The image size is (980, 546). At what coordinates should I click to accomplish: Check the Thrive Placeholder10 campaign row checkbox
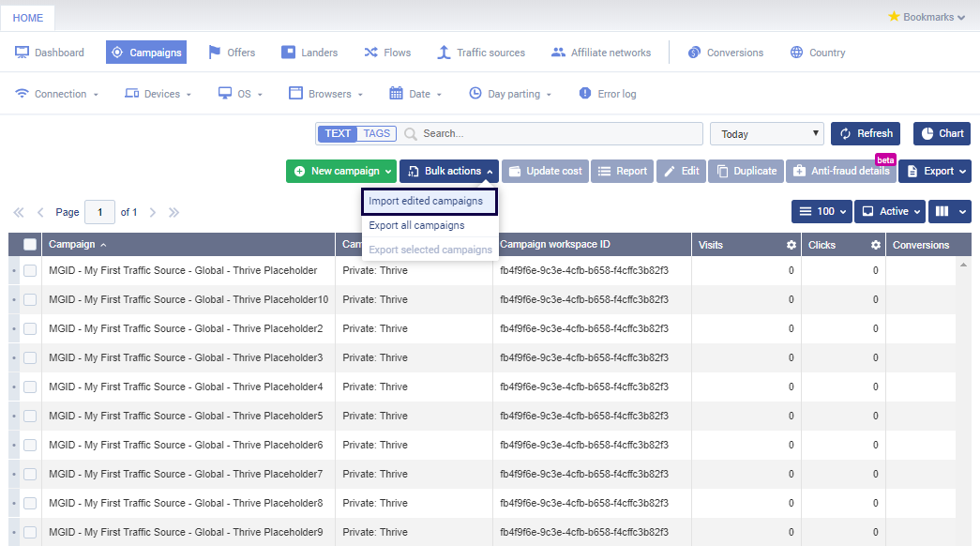30,299
